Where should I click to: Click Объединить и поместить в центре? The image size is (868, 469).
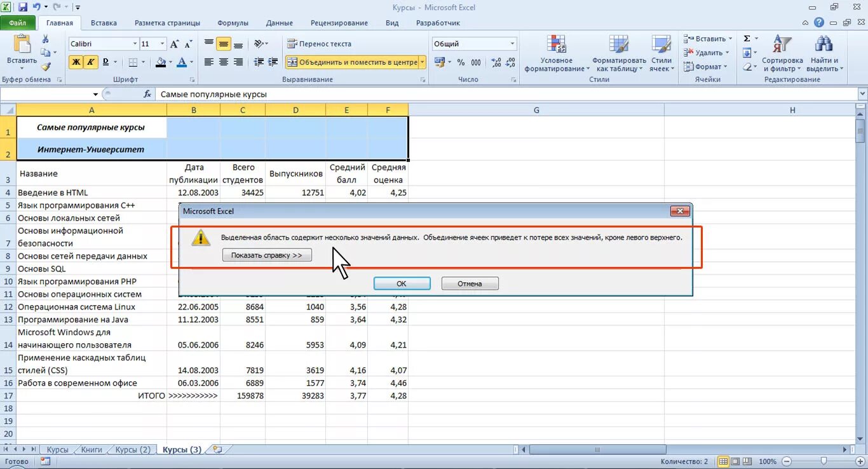click(352, 62)
